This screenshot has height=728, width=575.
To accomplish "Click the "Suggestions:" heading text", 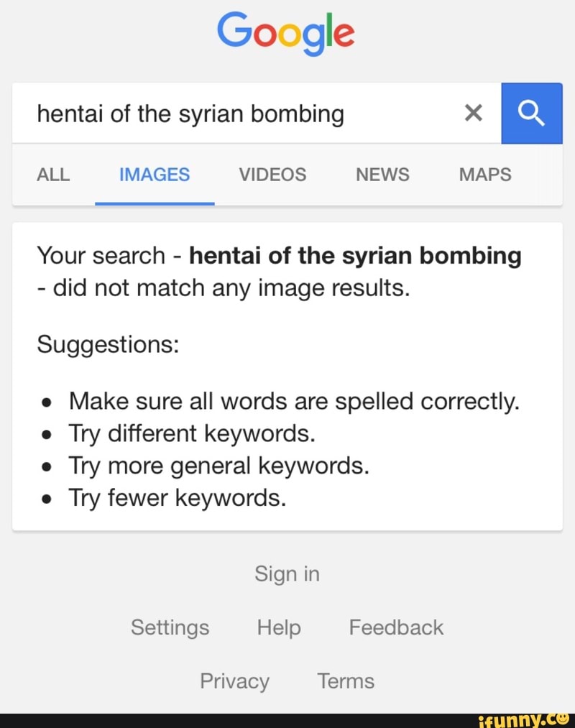I will pos(108,344).
